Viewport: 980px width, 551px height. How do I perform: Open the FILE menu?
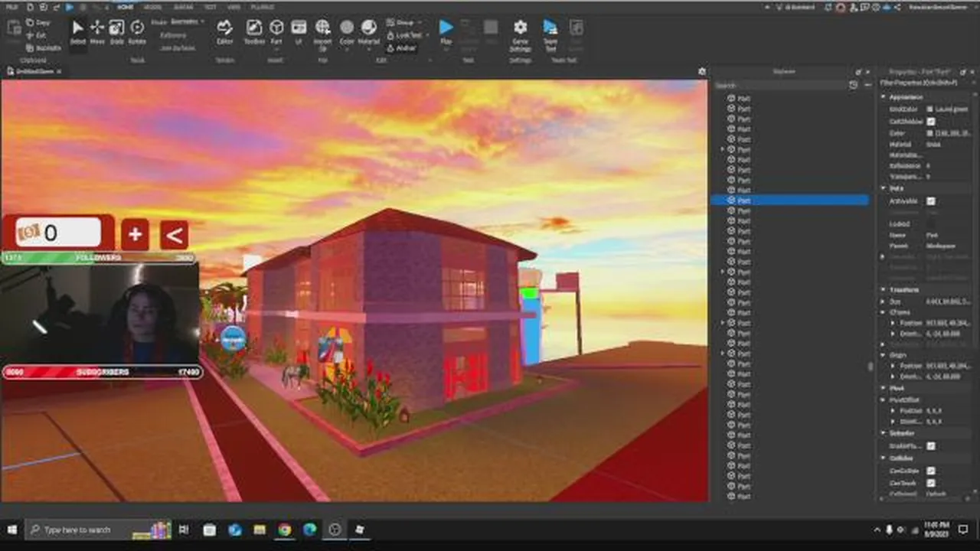tap(11, 7)
